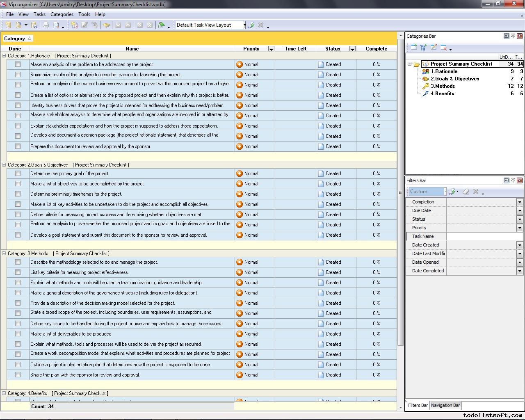Click the New Task icon in the toolbar
Viewport: 525px width, 420px height.
click(74, 25)
